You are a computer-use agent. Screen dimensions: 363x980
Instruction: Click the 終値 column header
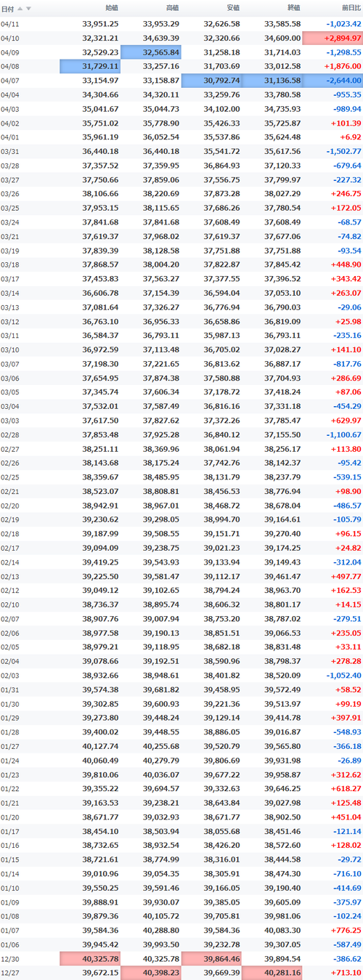tap(293, 9)
